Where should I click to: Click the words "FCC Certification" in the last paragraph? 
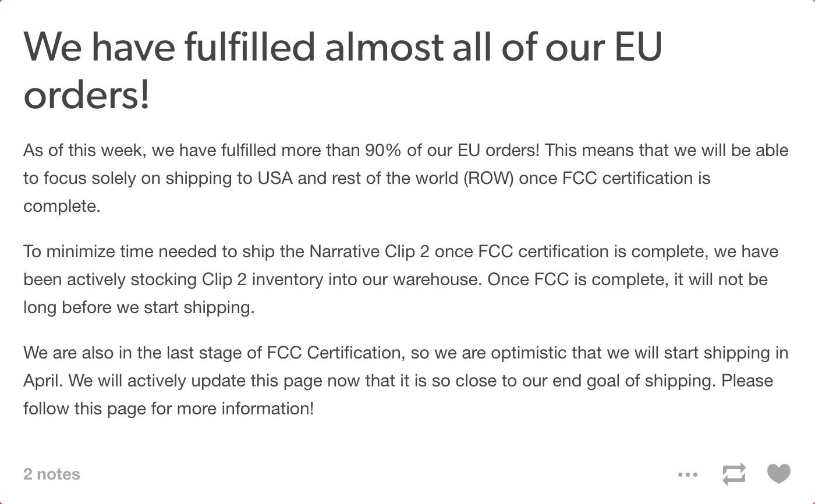[x=335, y=353]
